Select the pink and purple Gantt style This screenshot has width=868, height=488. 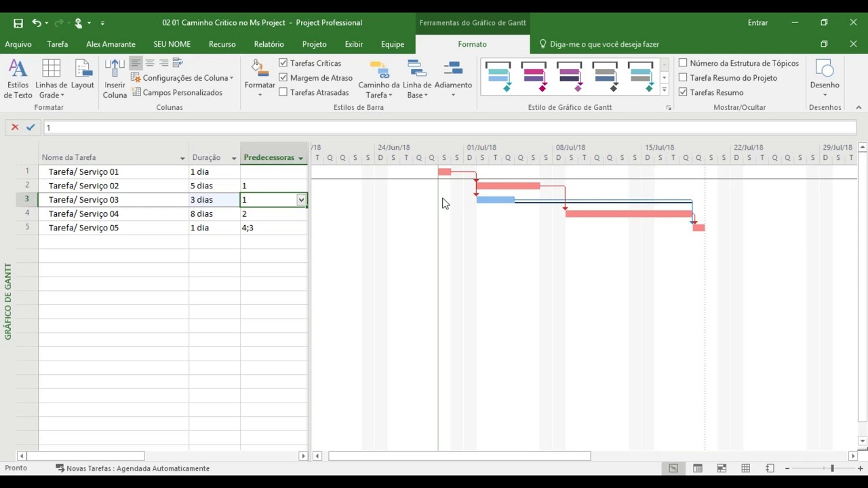pos(534,77)
